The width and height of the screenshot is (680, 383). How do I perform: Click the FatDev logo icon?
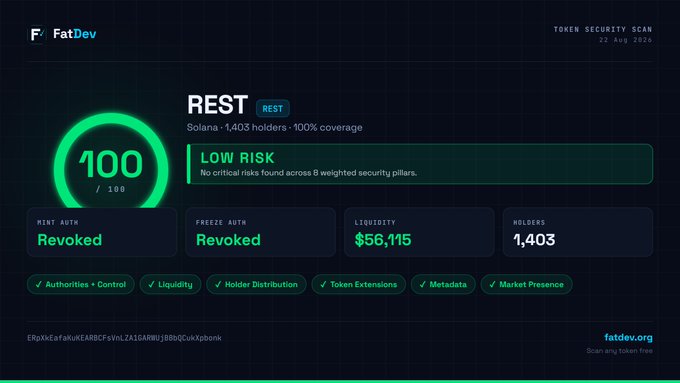(37, 34)
